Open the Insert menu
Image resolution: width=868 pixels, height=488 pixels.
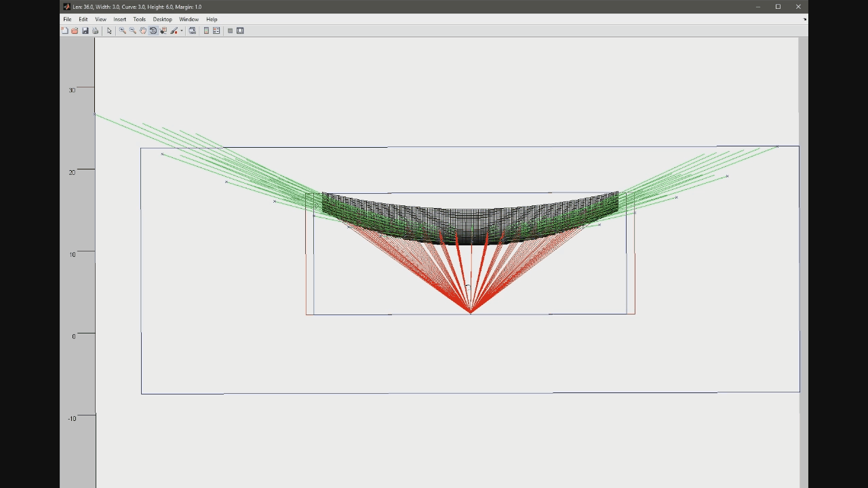pos(119,19)
